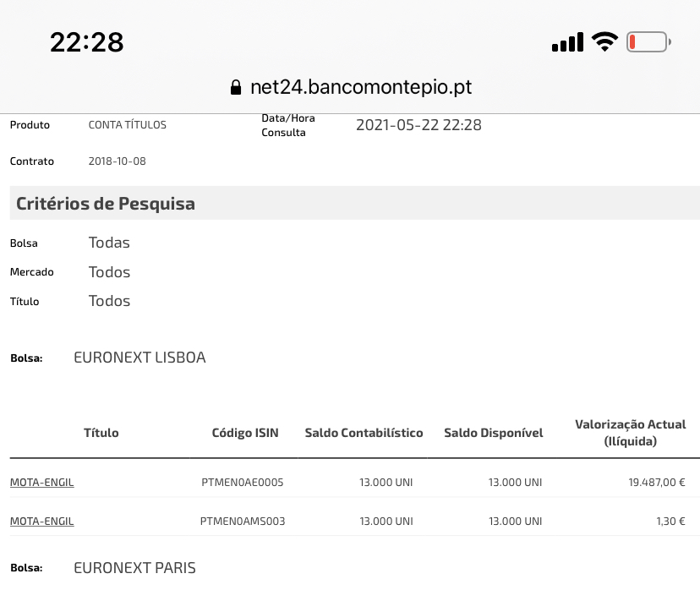The height and width of the screenshot is (590, 700).
Task: Click the Saldo Contabilístico column header
Action: pos(364,433)
